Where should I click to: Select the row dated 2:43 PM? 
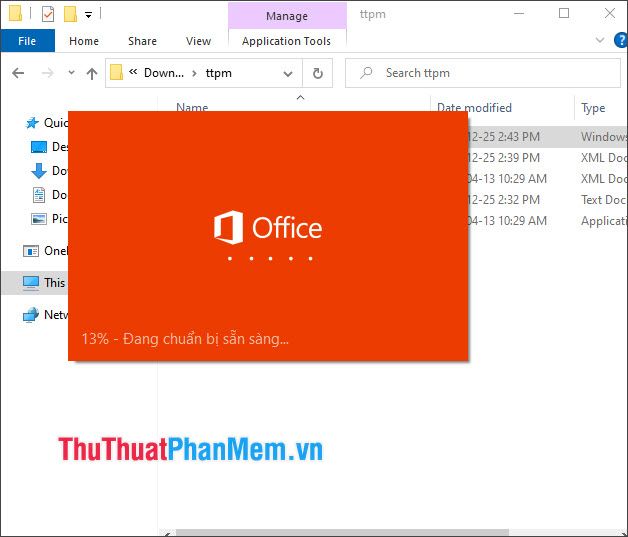pyautogui.click(x=547, y=137)
